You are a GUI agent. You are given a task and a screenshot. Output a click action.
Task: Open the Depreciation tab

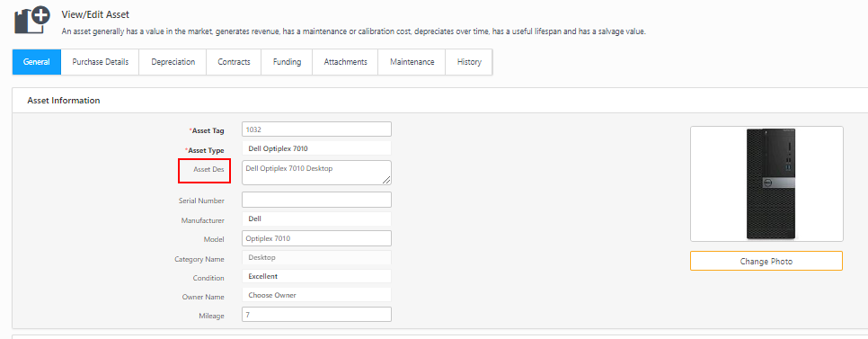[x=173, y=62]
